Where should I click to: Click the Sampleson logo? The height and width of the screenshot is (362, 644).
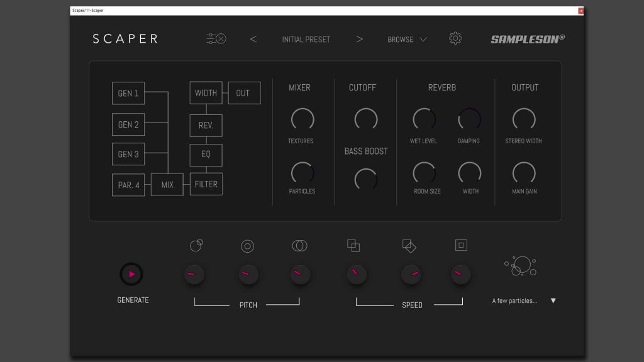tap(528, 39)
